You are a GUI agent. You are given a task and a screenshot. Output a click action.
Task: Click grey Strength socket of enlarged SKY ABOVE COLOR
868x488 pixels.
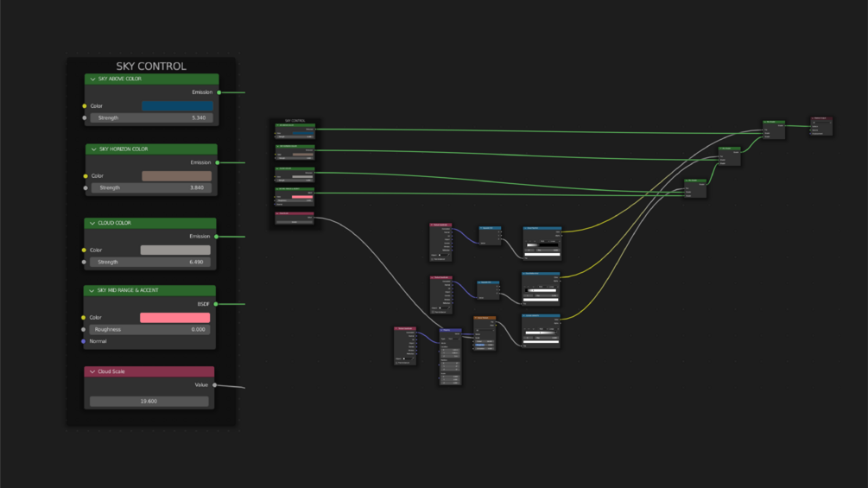click(84, 117)
